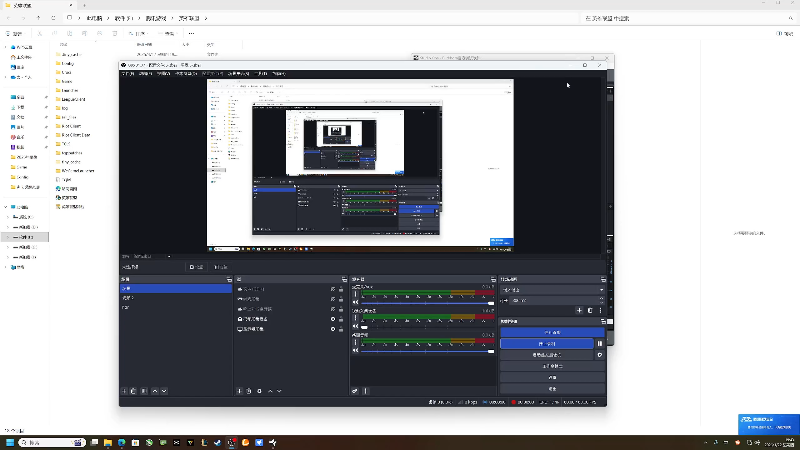Open OBS File menu
800x450 pixels.
(128, 74)
